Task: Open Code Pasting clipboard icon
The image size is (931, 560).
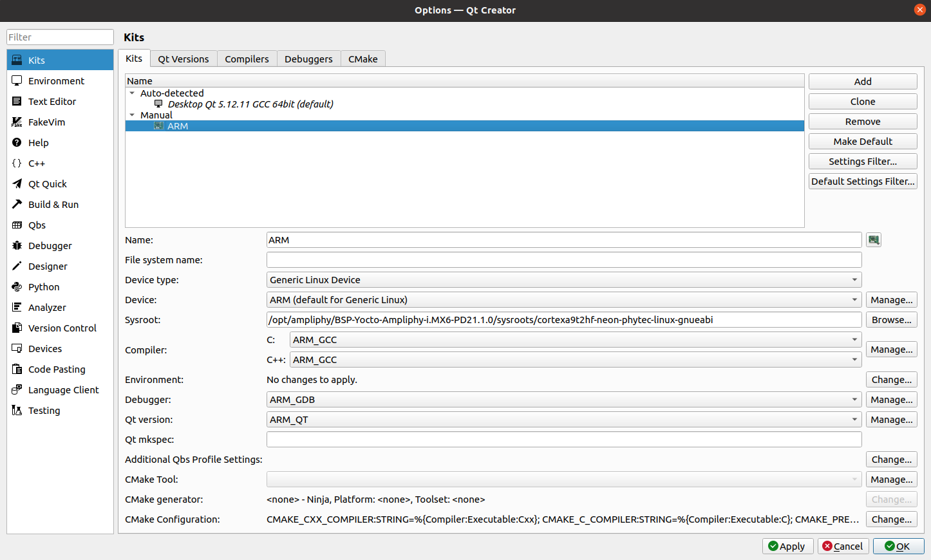Action: (17, 369)
